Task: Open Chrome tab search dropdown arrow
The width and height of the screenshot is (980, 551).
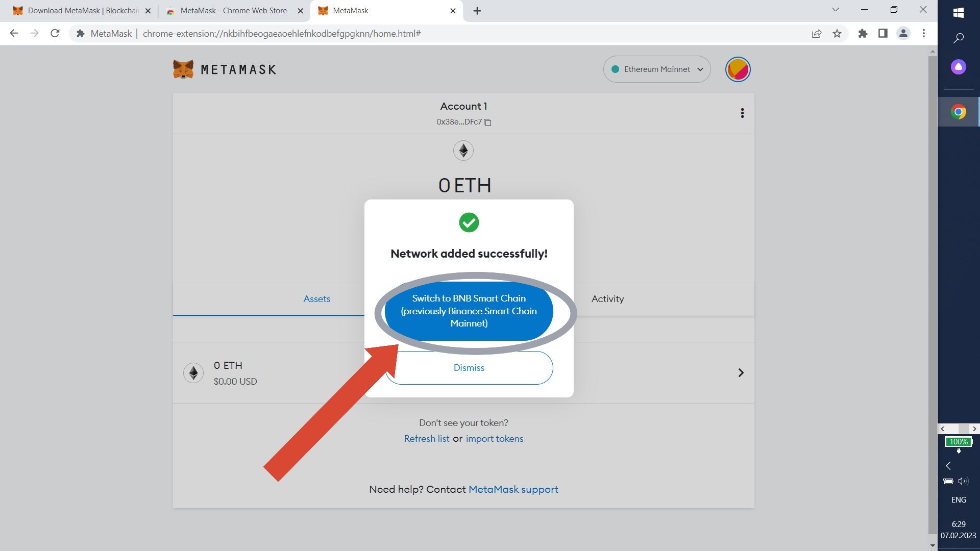Action: [835, 10]
